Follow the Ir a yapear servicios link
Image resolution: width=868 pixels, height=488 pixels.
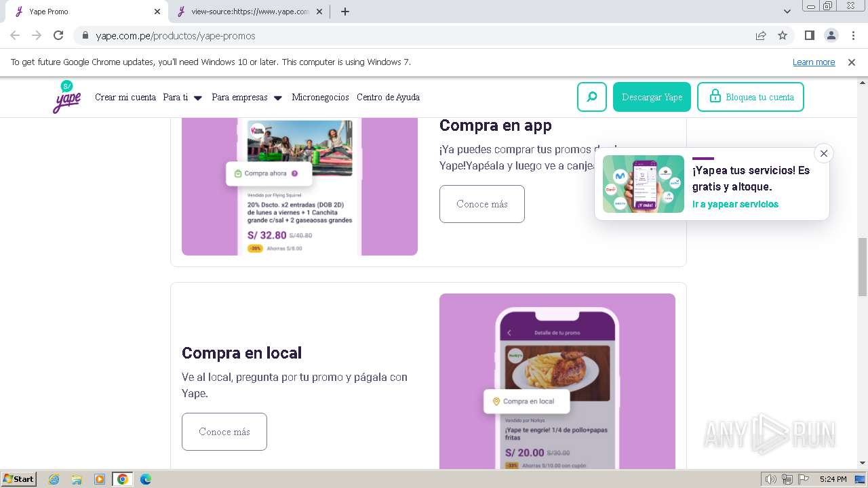[x=735, y=204]
